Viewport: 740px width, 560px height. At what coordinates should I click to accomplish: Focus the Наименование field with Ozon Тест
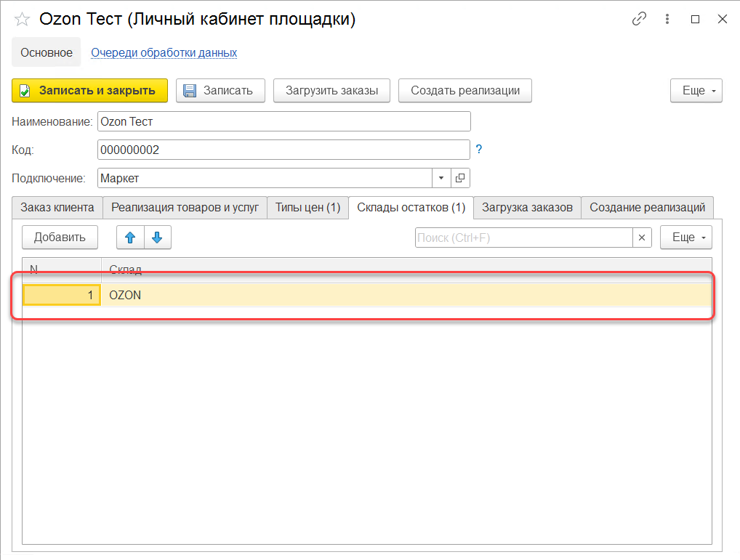[x=284, y=121]
